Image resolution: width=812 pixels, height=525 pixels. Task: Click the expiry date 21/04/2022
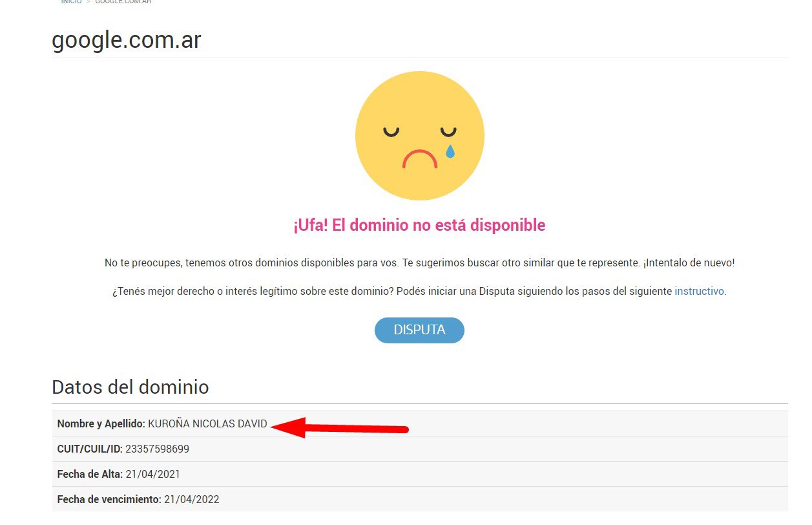point(192,499)
